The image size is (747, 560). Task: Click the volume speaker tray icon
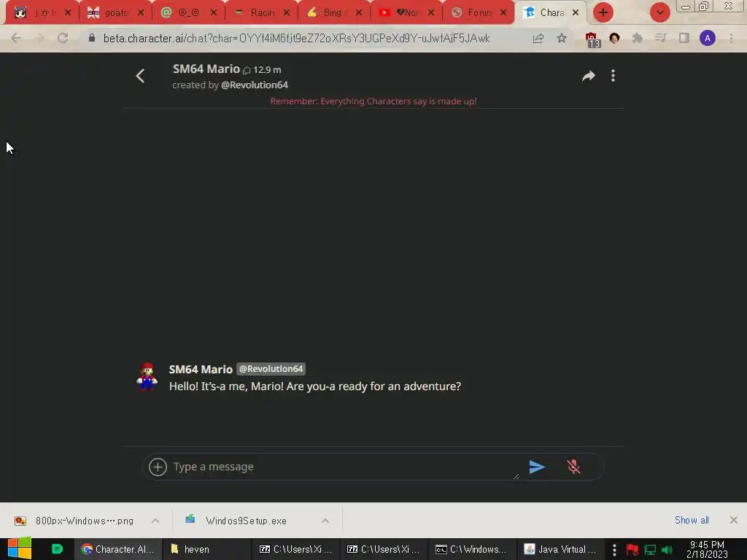tap(667, 550)
